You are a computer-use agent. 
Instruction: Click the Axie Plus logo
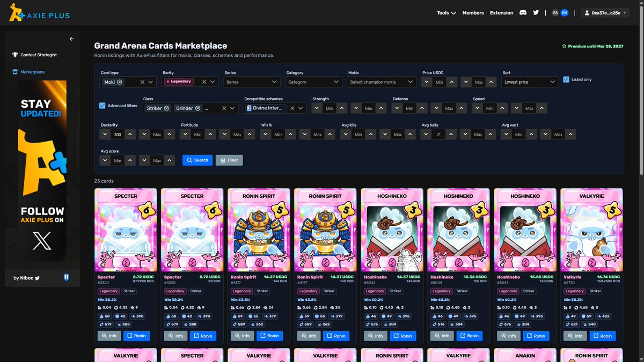pyautogui.click(x=39, y=13)
